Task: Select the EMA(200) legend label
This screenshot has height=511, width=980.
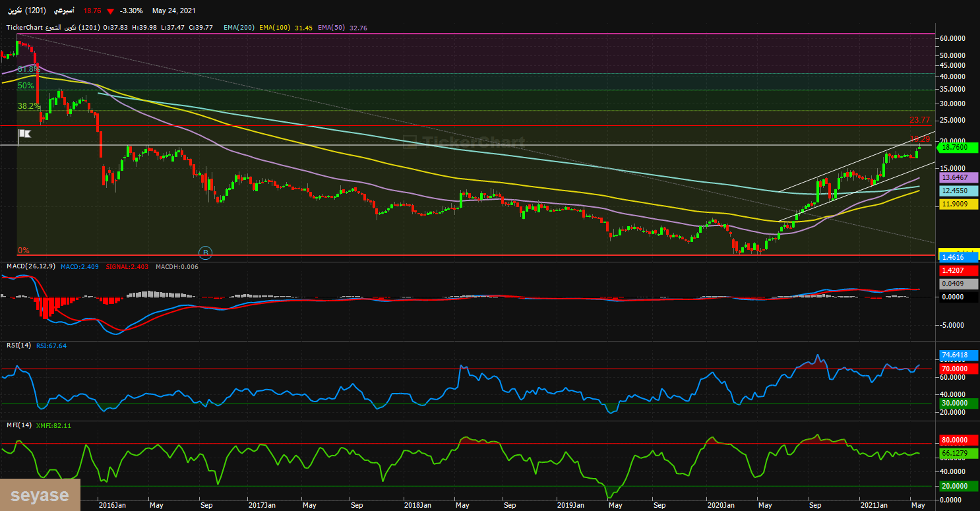Action: click(238, 28)
